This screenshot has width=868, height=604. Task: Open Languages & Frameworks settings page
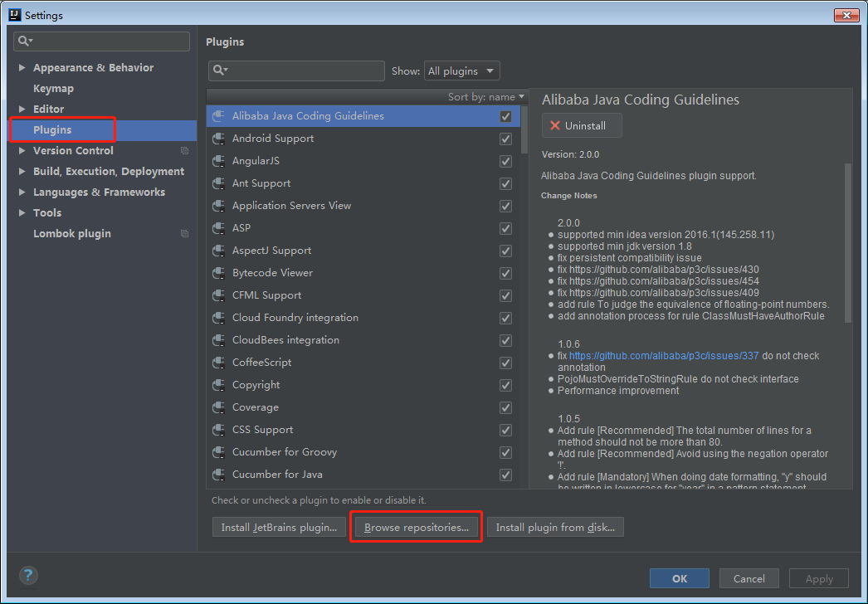(x=99, y=192)
